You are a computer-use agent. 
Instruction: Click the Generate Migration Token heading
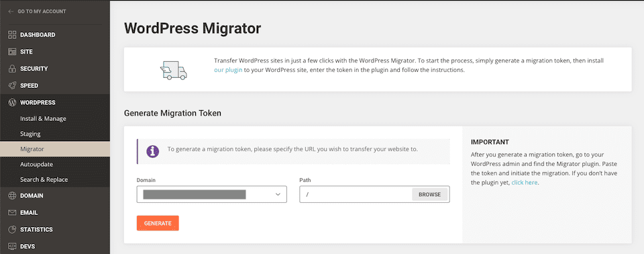[x=172, y=113]
